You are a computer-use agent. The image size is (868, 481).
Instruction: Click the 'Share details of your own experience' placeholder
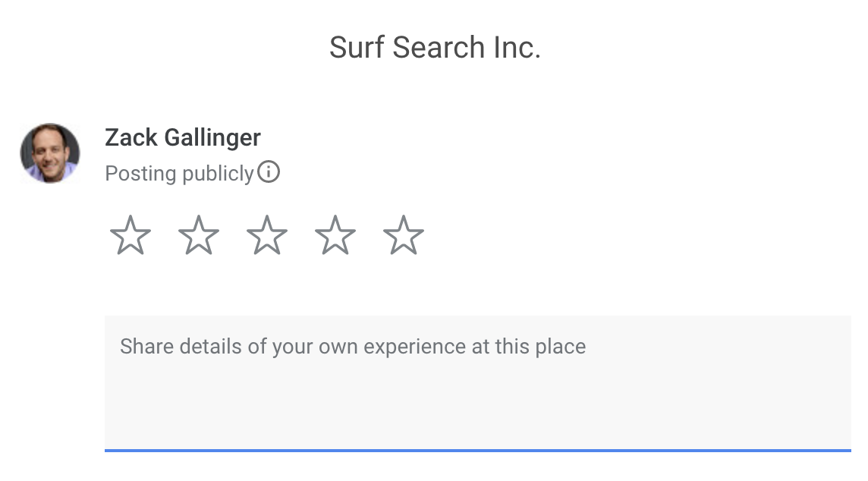[353, 347]
